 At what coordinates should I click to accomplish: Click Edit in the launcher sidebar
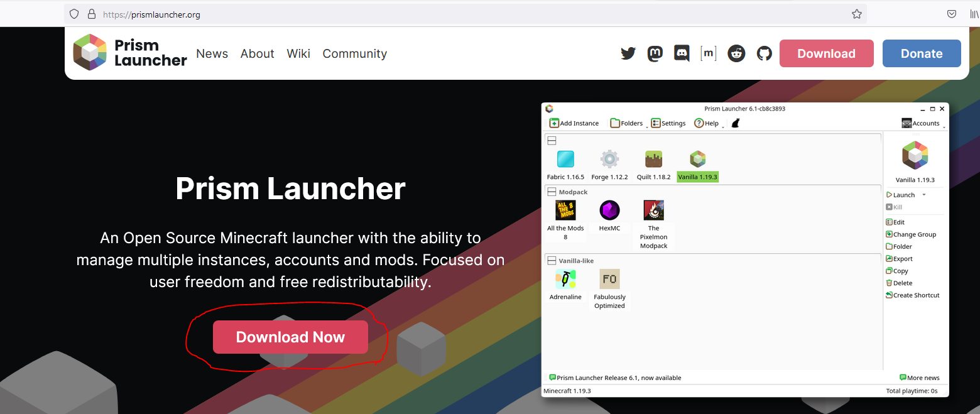895,222
